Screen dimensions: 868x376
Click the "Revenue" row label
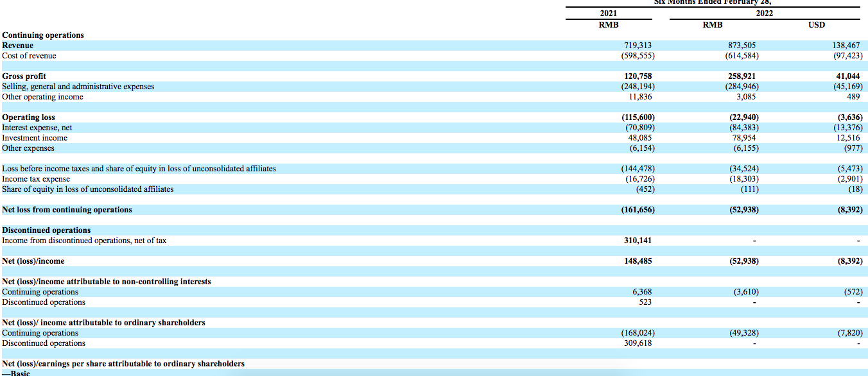(18, 46)
